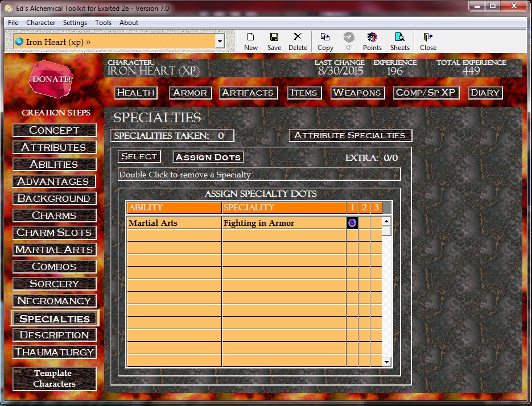The width and height of the screenshot is (532, 406).
Task: Click the specialty list scrollbar thumb
Action: 386,231
